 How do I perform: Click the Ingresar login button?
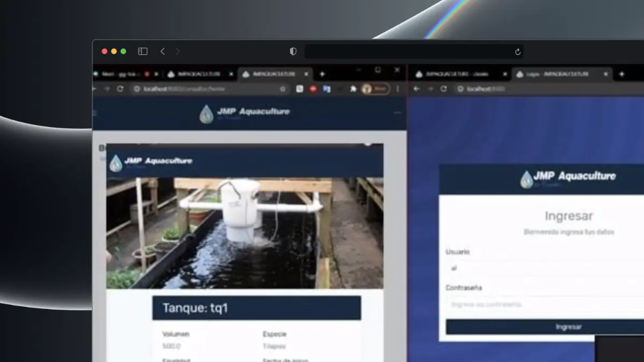pyautogui.click(x=545, y=327)
